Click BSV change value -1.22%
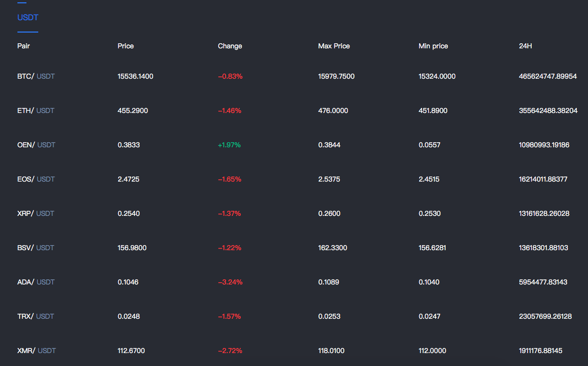 [230, 247]
